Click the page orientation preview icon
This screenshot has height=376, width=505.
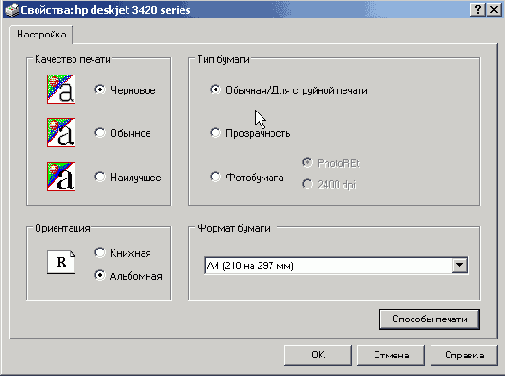point(61,262)
